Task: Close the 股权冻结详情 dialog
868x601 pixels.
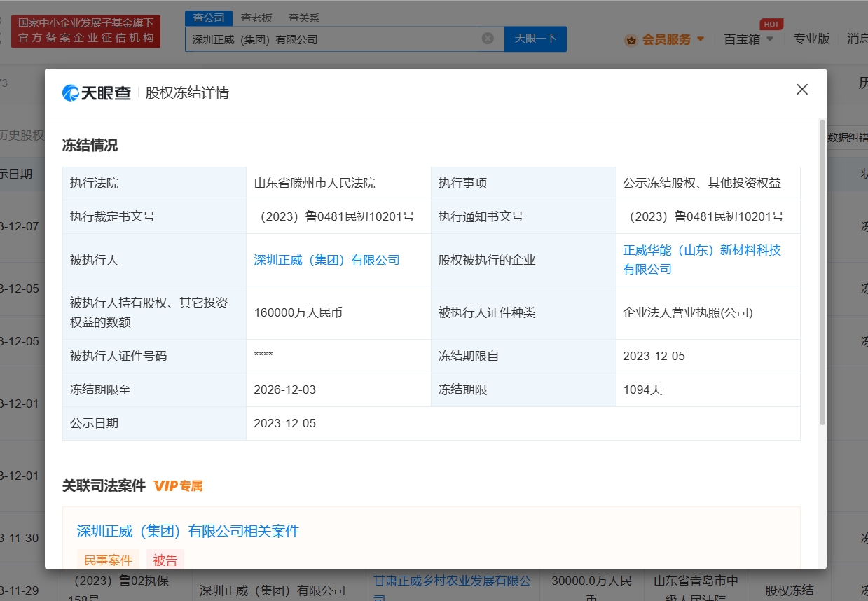Action: click(802, 90)
